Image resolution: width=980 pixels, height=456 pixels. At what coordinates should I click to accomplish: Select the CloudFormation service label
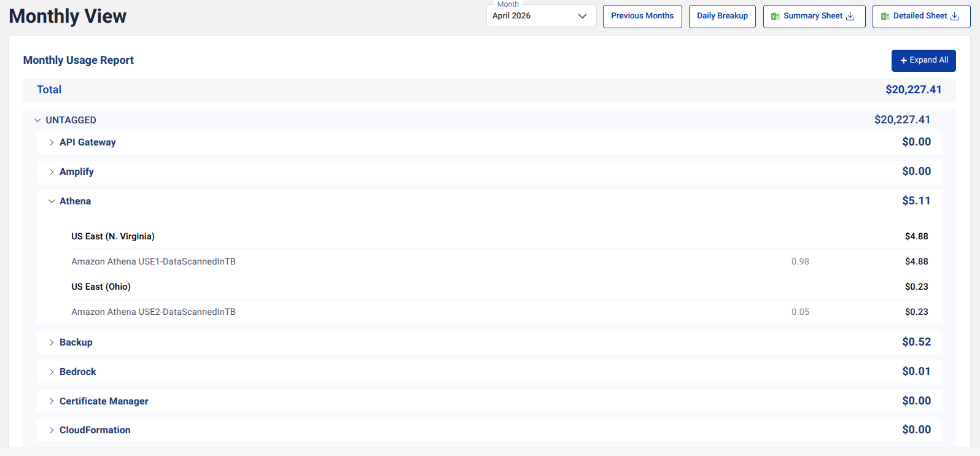95,430
